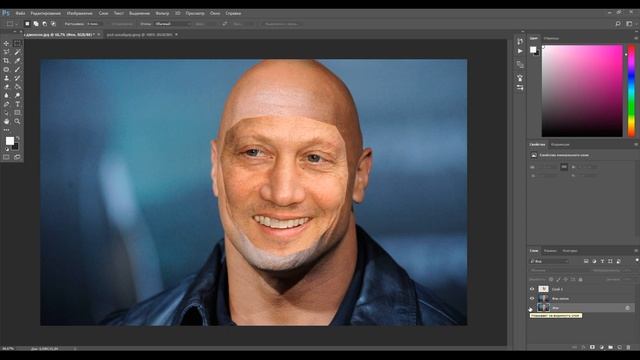Open the Стиль dropdown in options bar

coord(173,24)
